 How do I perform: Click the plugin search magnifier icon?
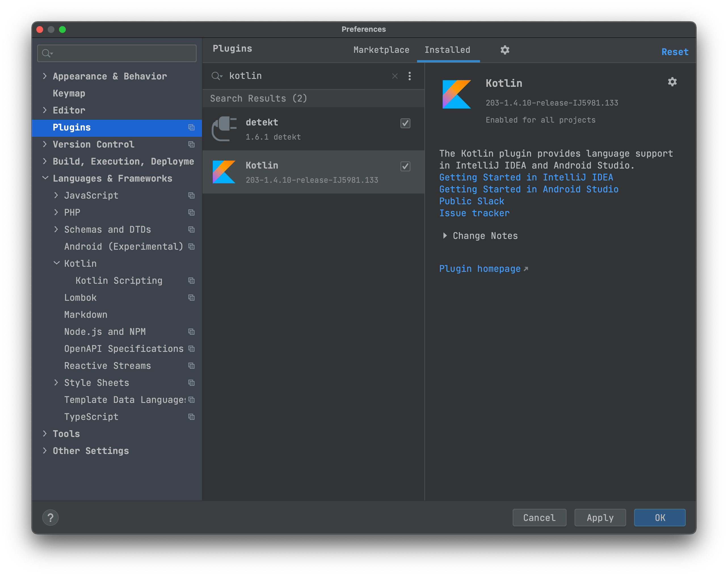(x=216, y=76)
